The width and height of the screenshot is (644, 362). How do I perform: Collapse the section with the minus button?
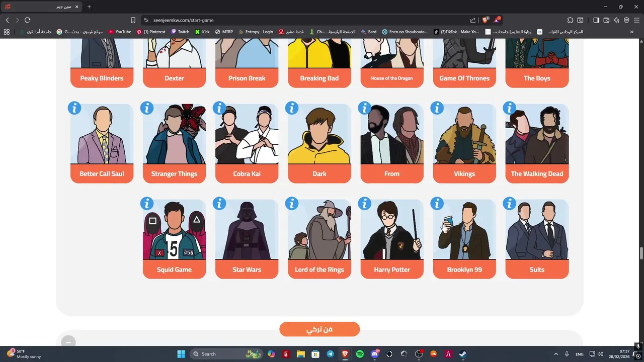68,342
